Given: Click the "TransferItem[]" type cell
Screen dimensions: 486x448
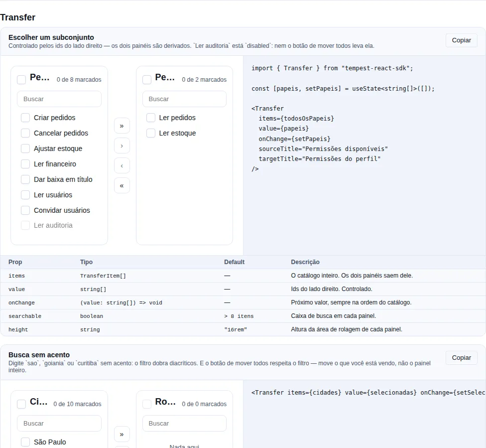Looking at the screenshot, I should (103, 276).
